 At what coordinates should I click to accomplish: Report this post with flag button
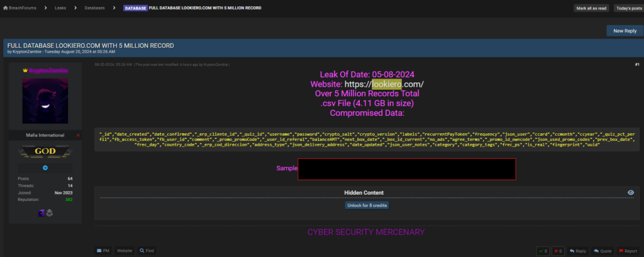click(627, 251)
